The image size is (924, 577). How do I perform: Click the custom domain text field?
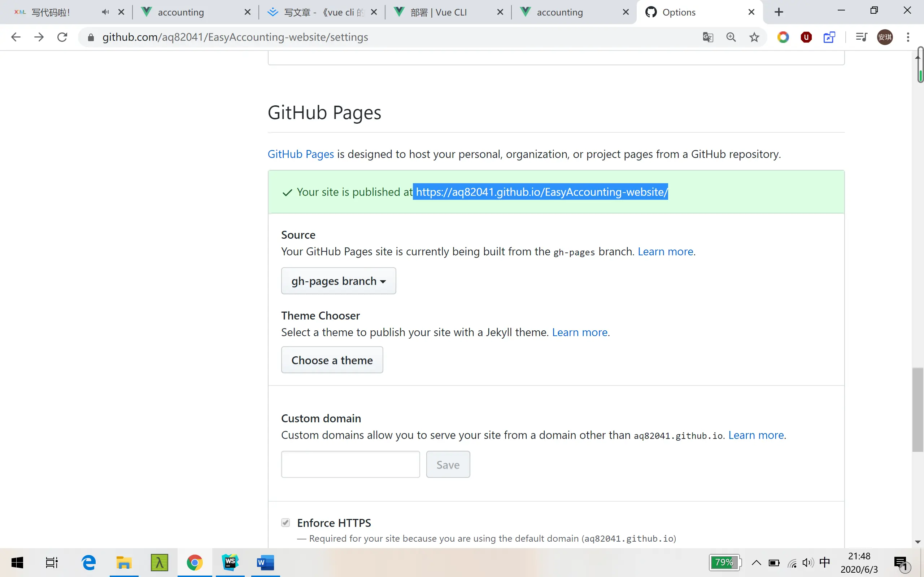[x=350, y=464]
